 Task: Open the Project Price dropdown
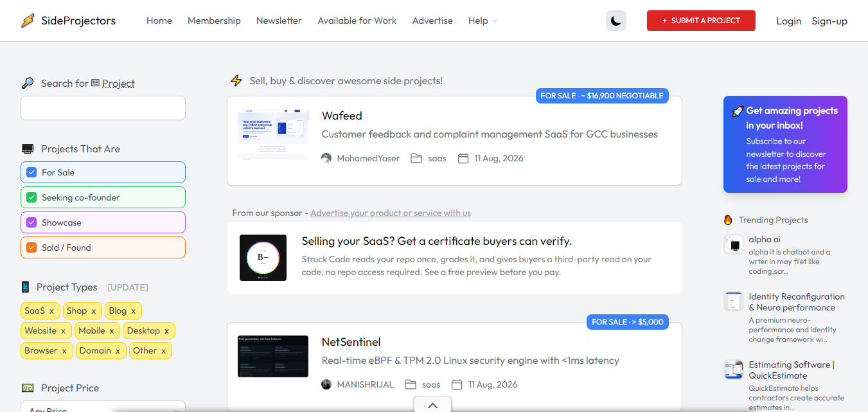click(103, 407)
